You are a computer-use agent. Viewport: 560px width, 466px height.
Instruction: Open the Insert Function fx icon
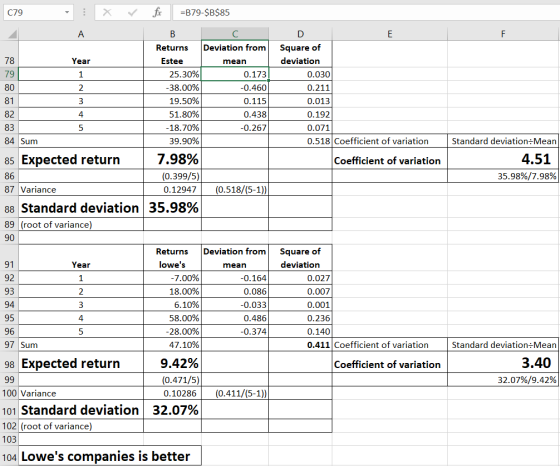point(157,12)
